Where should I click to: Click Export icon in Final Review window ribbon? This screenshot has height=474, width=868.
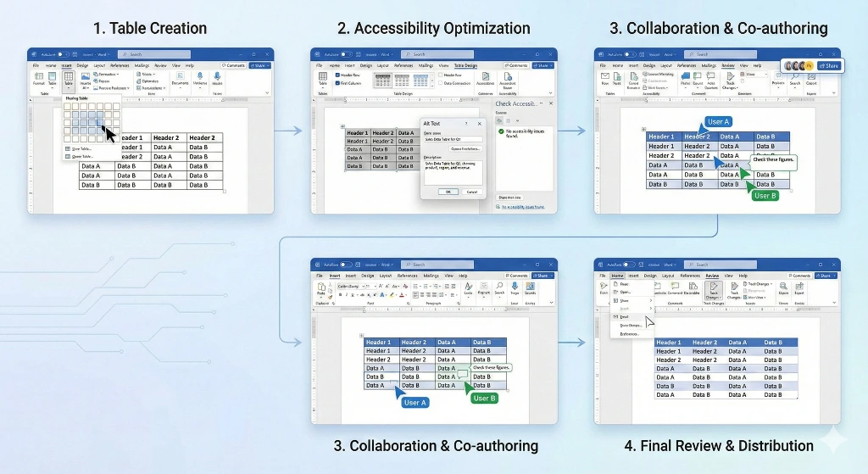coord(799,287)
